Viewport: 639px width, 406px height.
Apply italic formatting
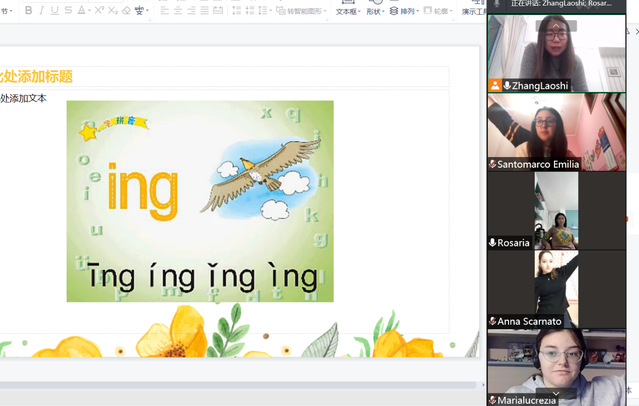(41, 11)
